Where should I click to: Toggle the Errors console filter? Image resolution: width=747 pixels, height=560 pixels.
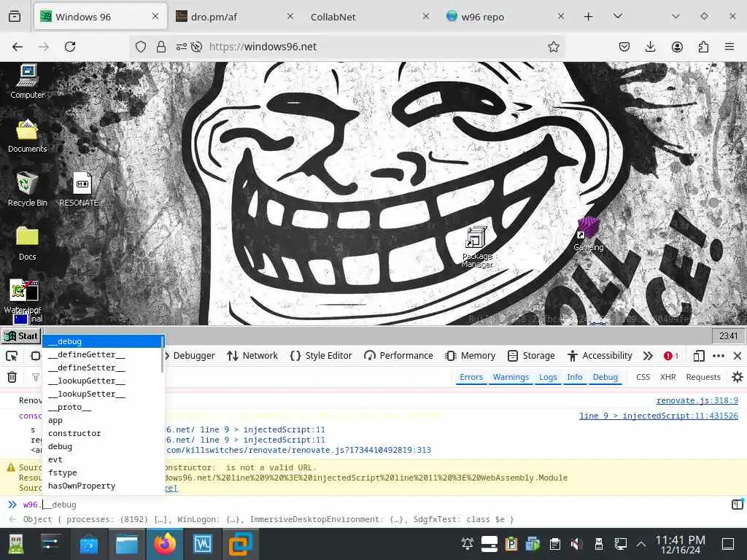click(471, 377)
